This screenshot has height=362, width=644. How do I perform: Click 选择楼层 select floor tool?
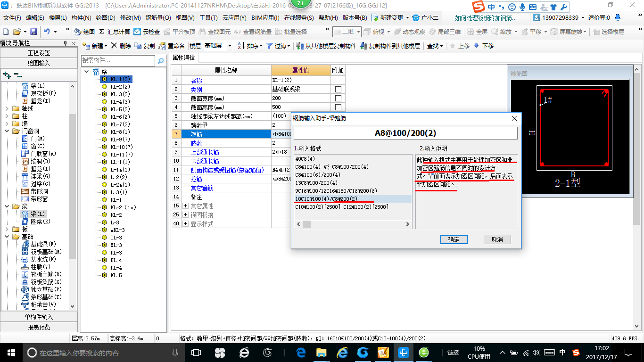[x=609, y=32]
